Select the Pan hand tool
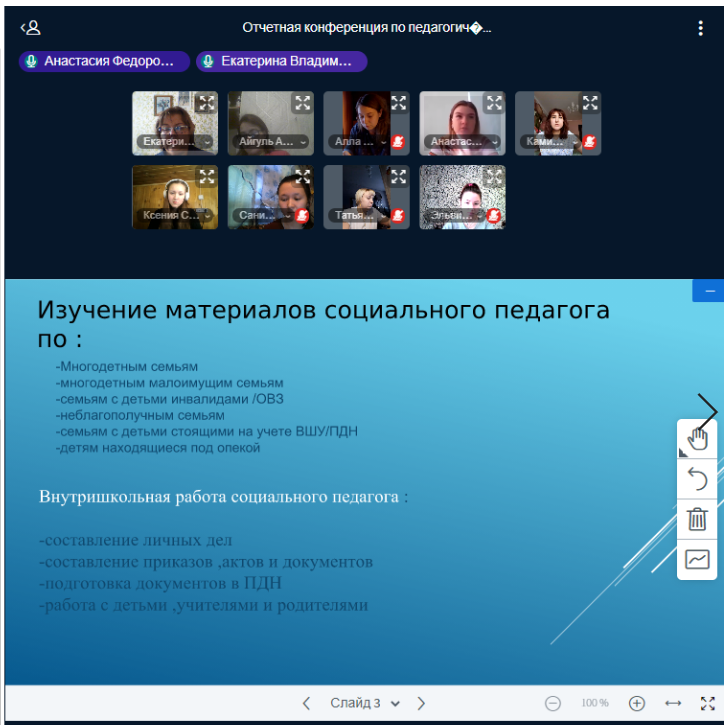This screenshot has width=728, height=725. point(697,438)
